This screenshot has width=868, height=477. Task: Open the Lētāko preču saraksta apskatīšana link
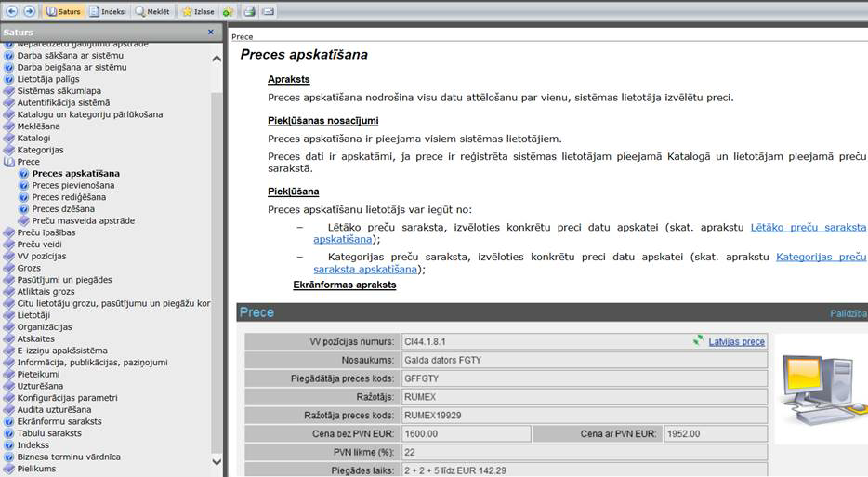click(x=808, y=227)
